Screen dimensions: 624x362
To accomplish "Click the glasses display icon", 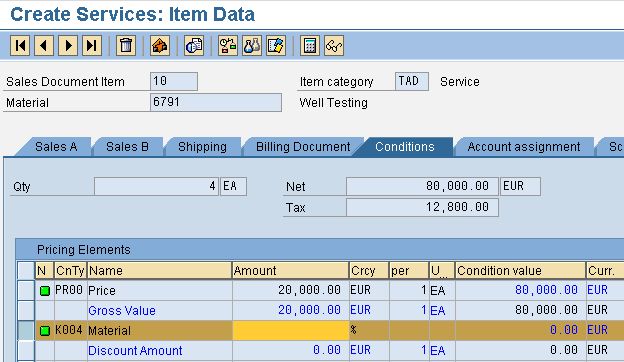I will [x=334, y=46].
